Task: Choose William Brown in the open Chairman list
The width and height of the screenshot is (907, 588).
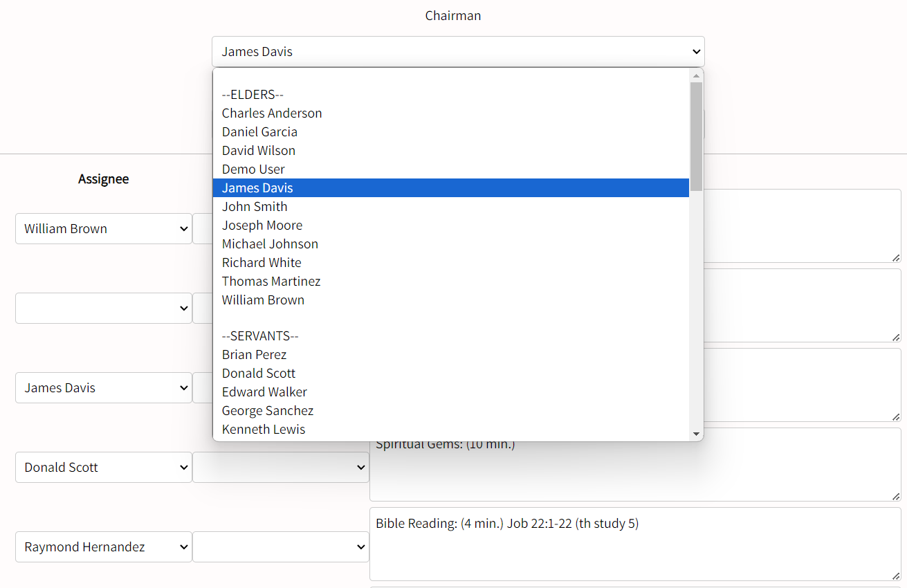Action: point(451,300)
